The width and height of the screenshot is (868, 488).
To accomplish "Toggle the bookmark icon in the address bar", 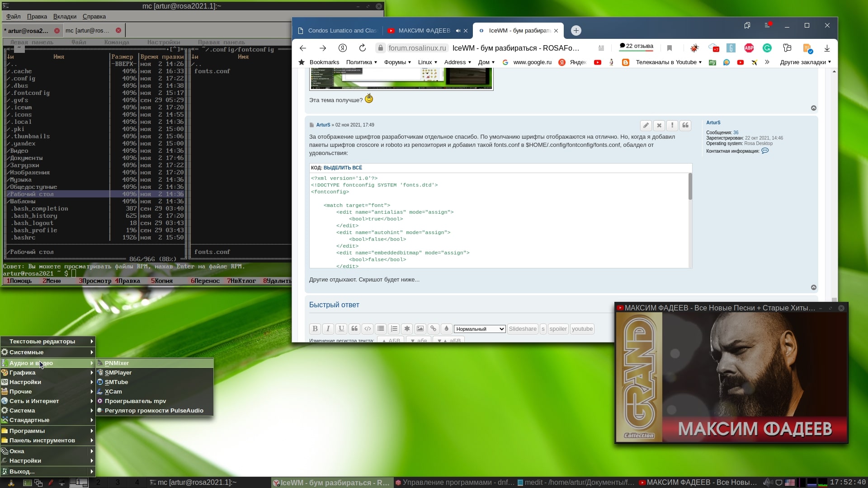I will click(x=670, y=48).
